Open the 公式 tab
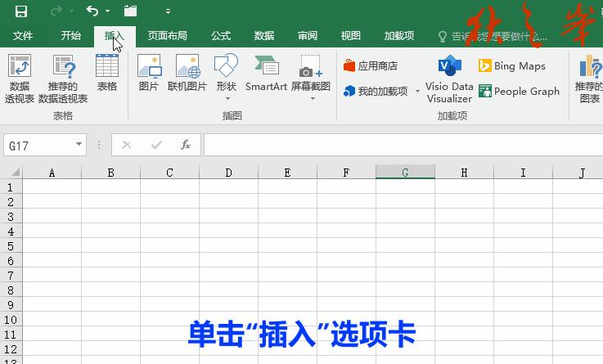 (x=221, y=36)
